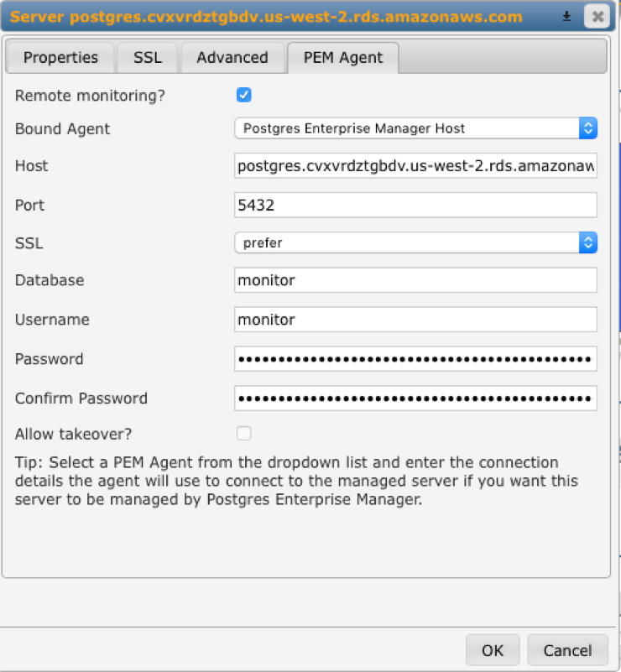Close the server dialog with X icon
621x672 pixels.
[596, 17]
